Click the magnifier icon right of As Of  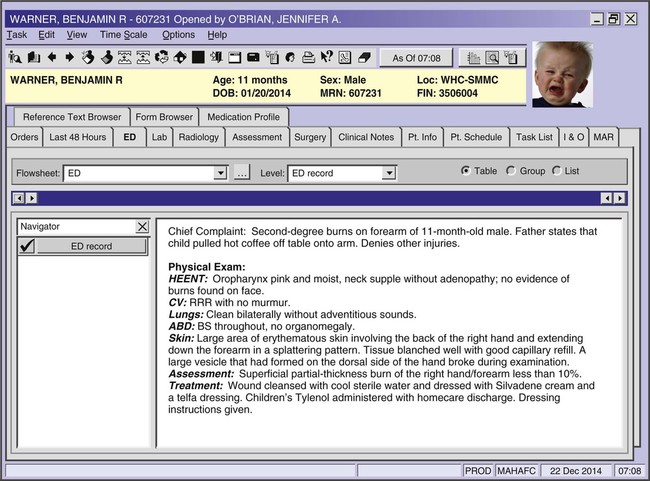coord(492,57)
